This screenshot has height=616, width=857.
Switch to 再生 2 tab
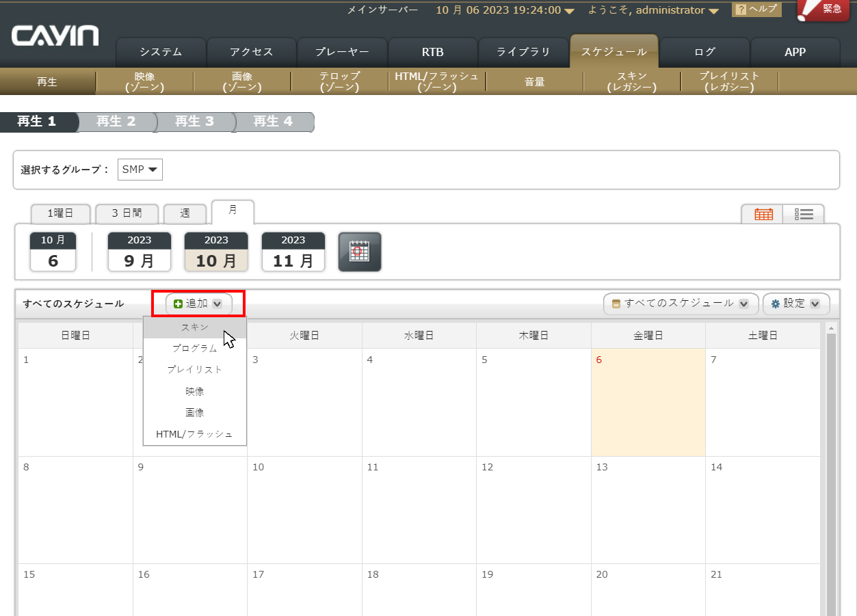(116, 122)
